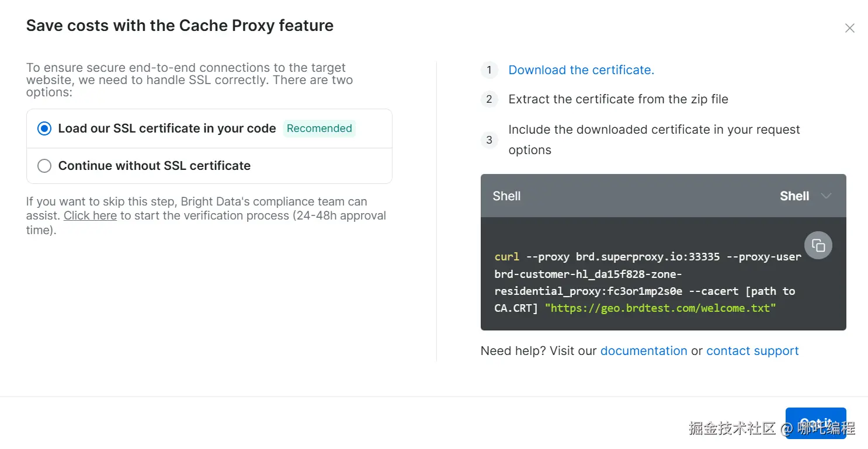The height and width of the screenshot is (449, 868).
Task: Close the Cache Proxy dialog
Action: click(x=850, y=28)
